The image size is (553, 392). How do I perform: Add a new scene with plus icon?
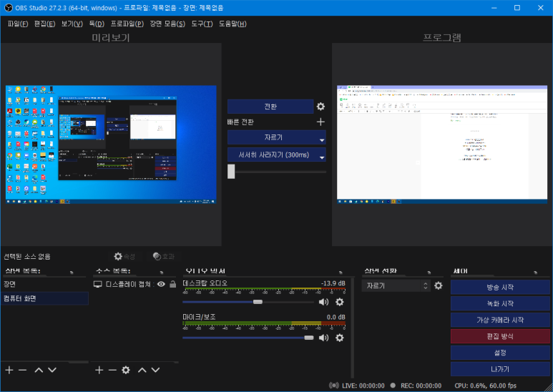(x=9, y=370)
